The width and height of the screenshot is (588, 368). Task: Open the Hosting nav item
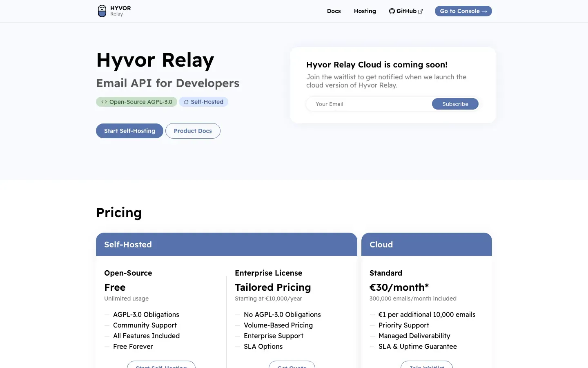point(365,11)
